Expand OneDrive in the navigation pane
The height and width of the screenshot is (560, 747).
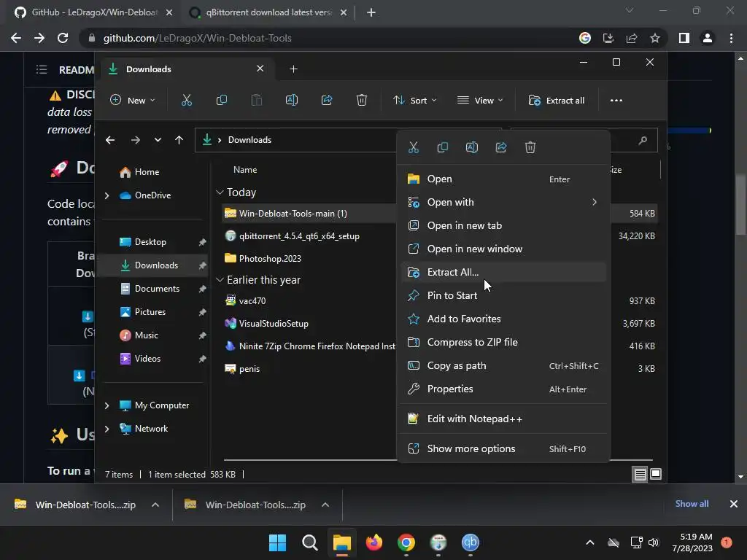[x=107, y=195]
